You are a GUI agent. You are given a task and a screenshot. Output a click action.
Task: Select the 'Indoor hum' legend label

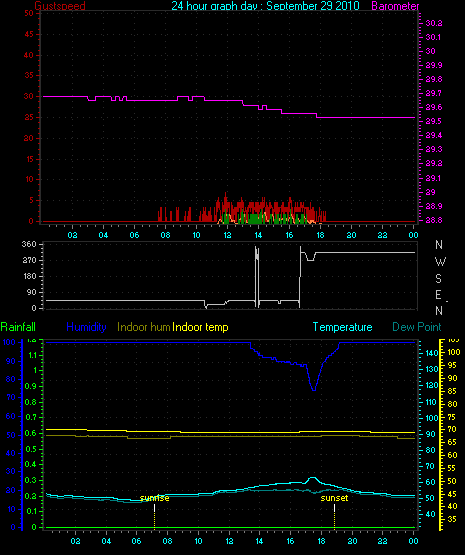coord(144,327)
